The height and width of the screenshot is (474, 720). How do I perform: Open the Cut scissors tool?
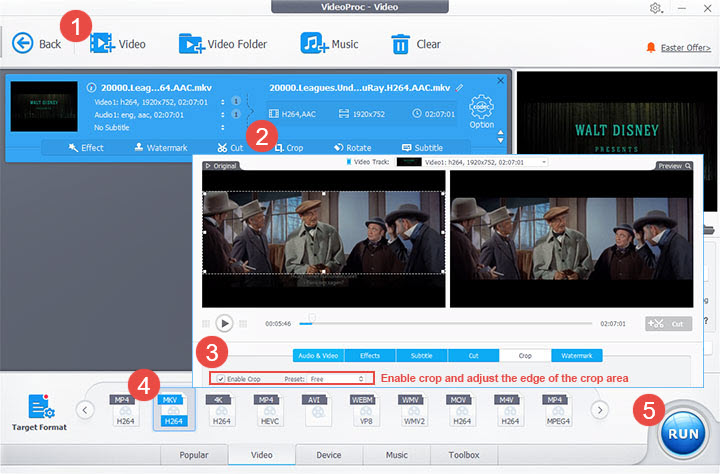pyautogui.click(x=230, y=147)
